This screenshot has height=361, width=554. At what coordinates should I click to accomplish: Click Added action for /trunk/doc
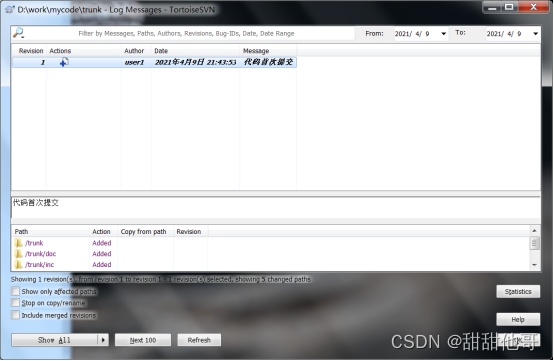tap(102, 254)
